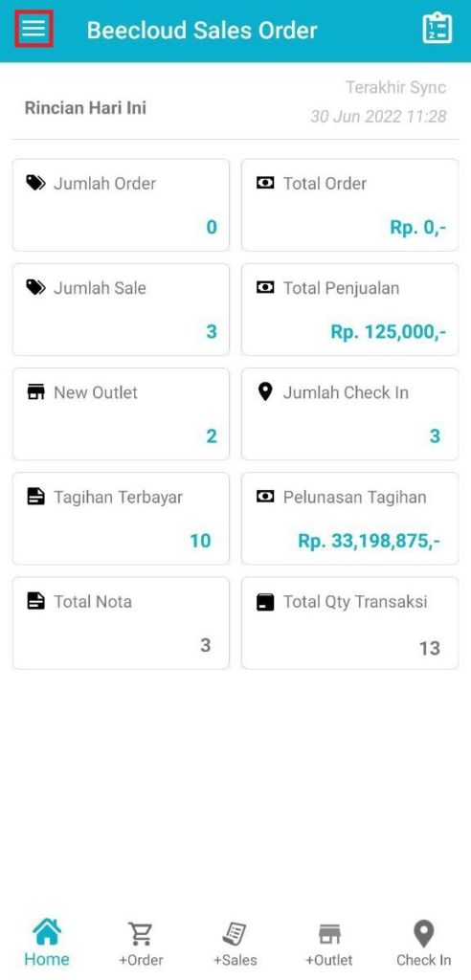Tap the Beecloud Sales Order title
The height and width of the screenshot is (980, 471).
tap(202, 30)
